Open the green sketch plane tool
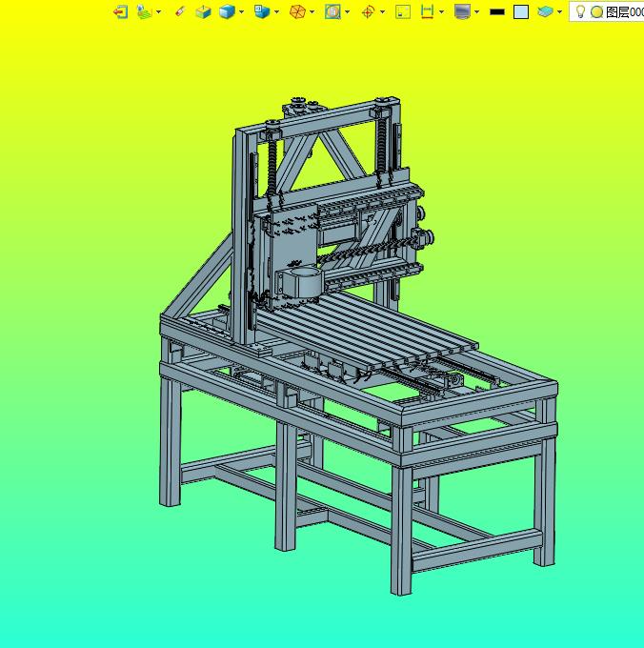Viewport: 644px width, 648px height. (x=143, y=11)
